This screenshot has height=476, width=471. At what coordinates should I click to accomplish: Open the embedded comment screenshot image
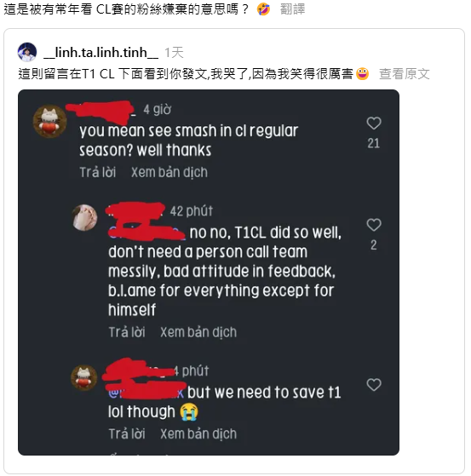point(209,272)
